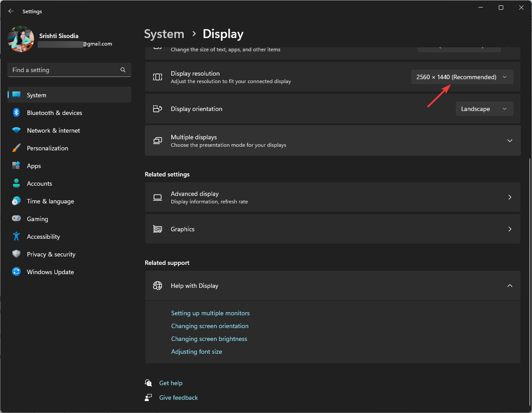Screen dimensions: 532x413
Task: Click the back arrow in title bar
Action: 11,11
